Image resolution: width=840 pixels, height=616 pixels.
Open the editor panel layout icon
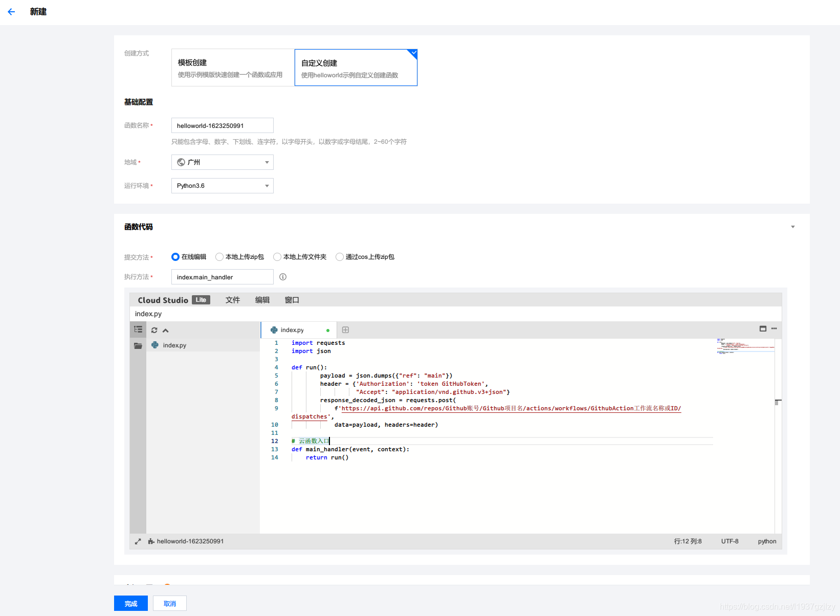coord(763,329)
